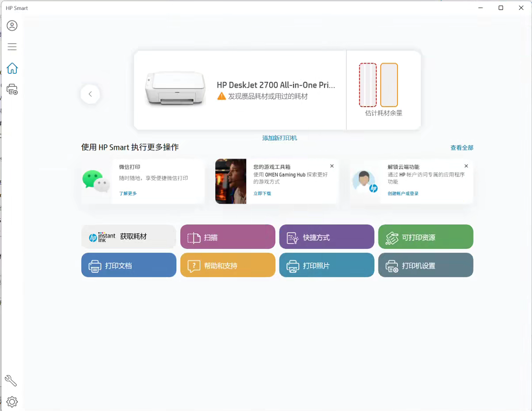Image resolution: width=532 pixels, height=411 pixels.
Task: Click the 发现赝品耗材或用过的耗材 warning message
Action: tap(268, 96)
